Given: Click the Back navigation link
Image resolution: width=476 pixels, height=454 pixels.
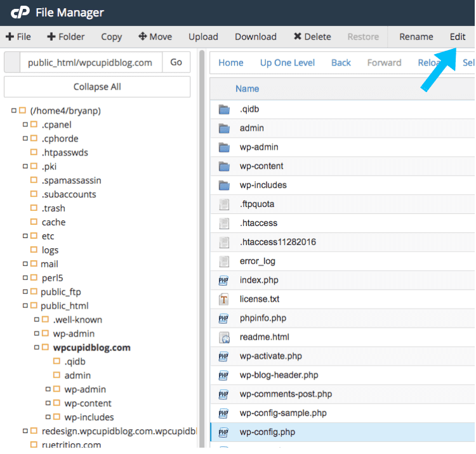Looking at the screenshot, I should (x=341, y=63).
